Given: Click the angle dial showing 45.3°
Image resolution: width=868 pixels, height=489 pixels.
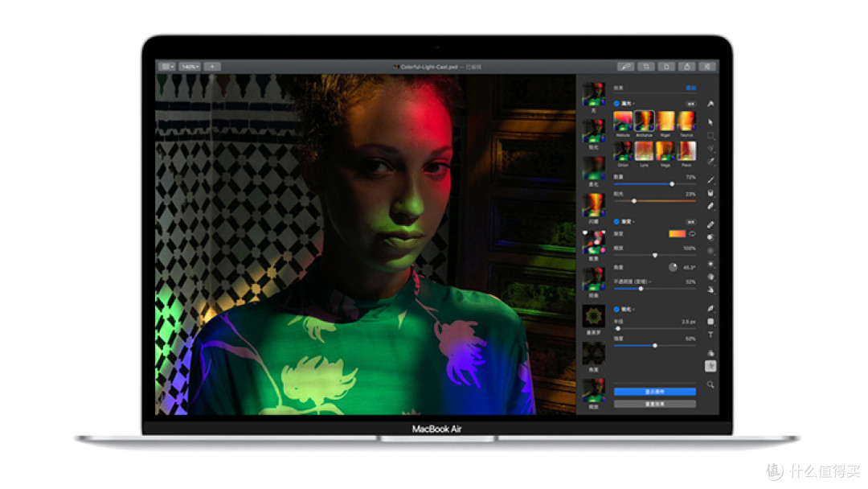Looking at the screenshot, I should pos(673,267).
